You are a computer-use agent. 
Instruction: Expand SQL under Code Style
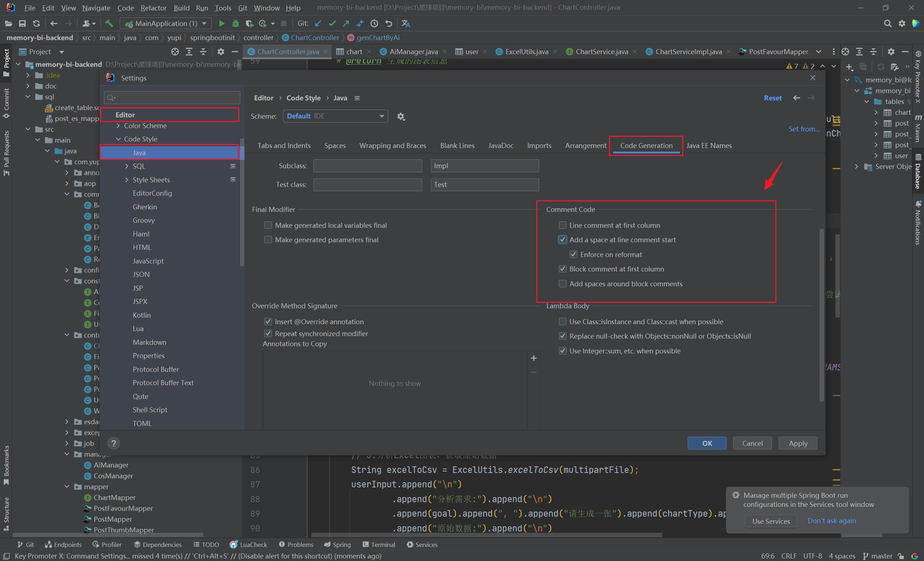click(126, 166)
